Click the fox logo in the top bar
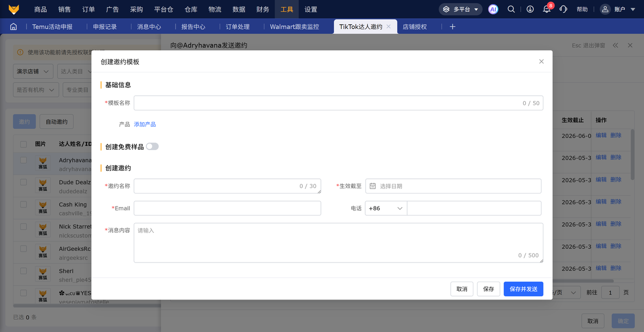The width and height of the screenshot is (644, 332). click(x=14, y=9)
